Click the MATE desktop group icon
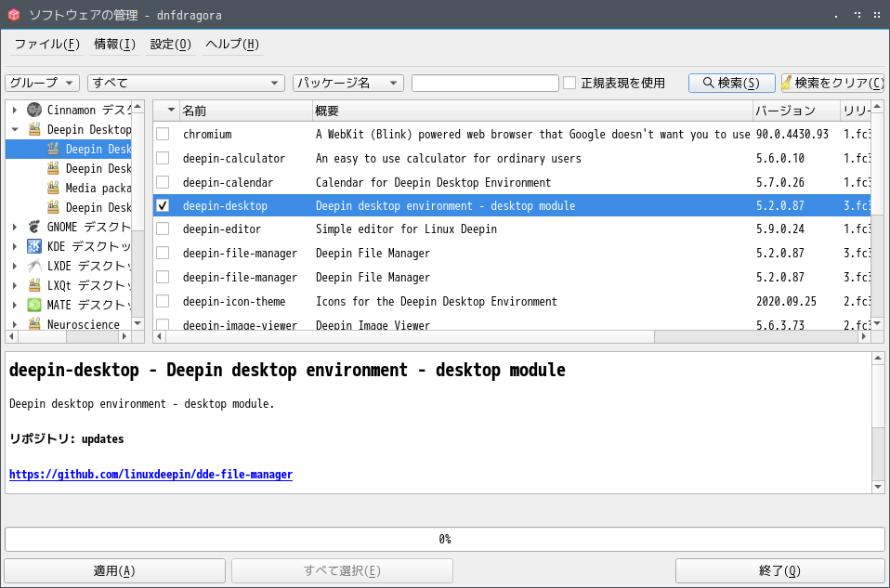Screen dimensions: 890x588 (34, 305)
